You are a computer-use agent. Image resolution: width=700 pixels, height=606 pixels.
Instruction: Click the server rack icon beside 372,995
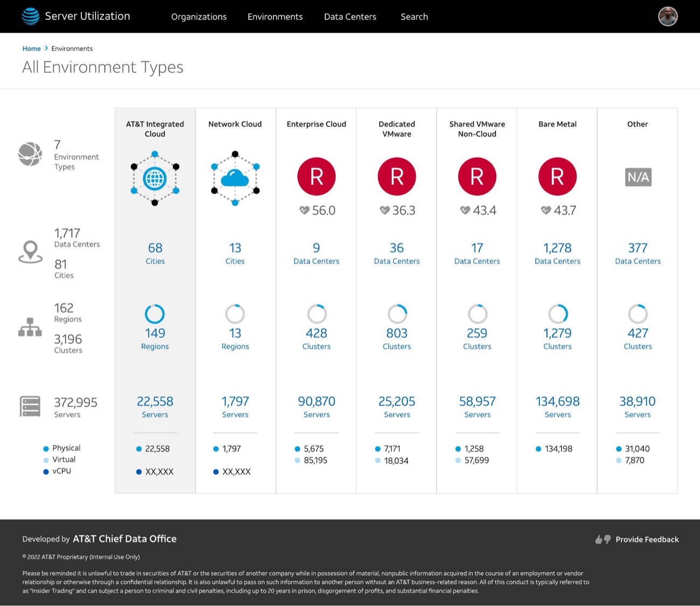point(30,406)
